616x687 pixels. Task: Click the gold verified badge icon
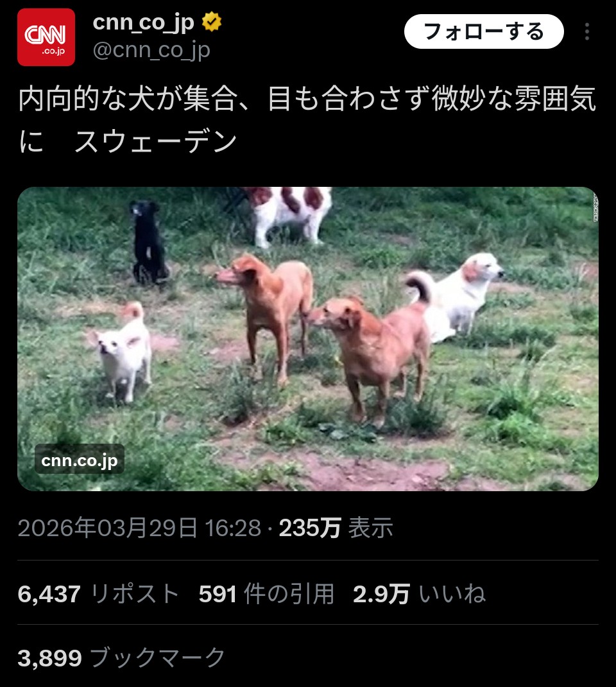click(x=212, y=22)
